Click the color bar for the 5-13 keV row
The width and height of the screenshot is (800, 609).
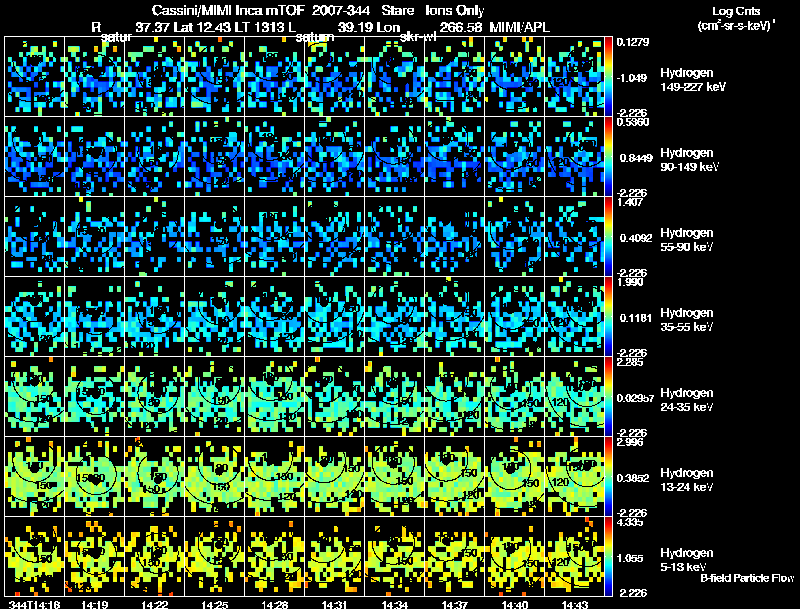[608, 557]
